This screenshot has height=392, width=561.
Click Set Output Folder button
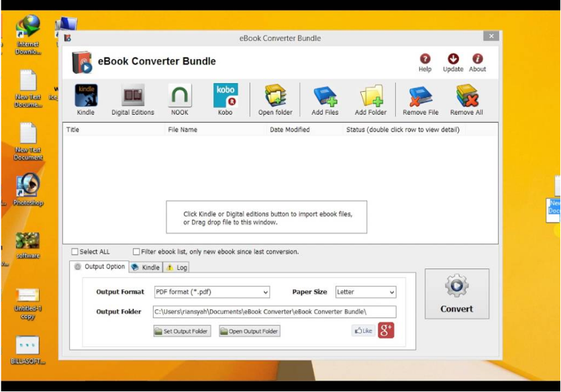pyautogui.click(x=182, y=331)
